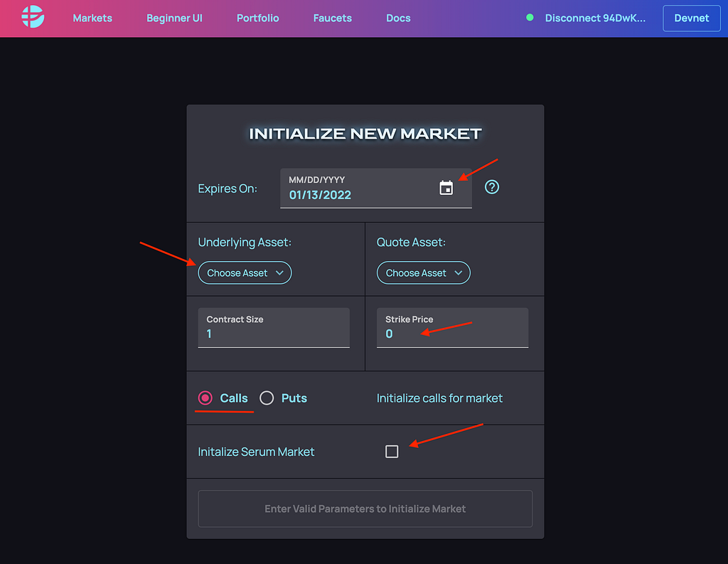Screen dimensions: 728x564
Task: Click the green wallet connection status dot
Action: (530, 18)
